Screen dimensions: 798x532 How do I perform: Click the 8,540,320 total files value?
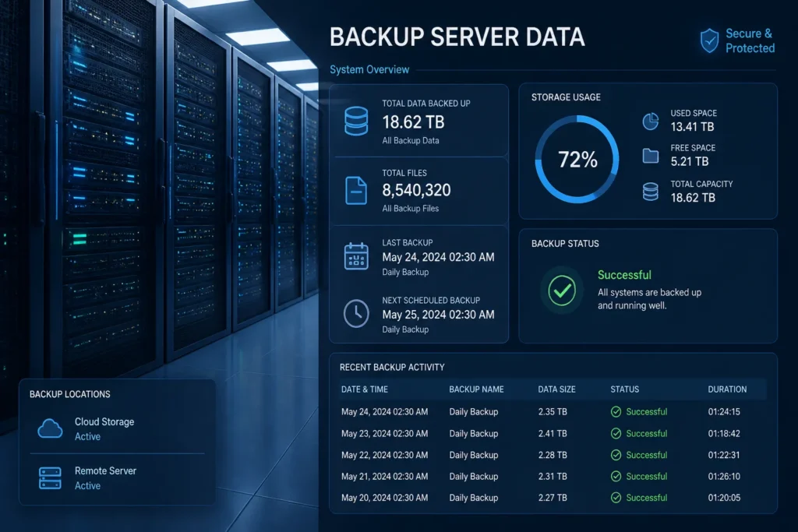(416, 190)
